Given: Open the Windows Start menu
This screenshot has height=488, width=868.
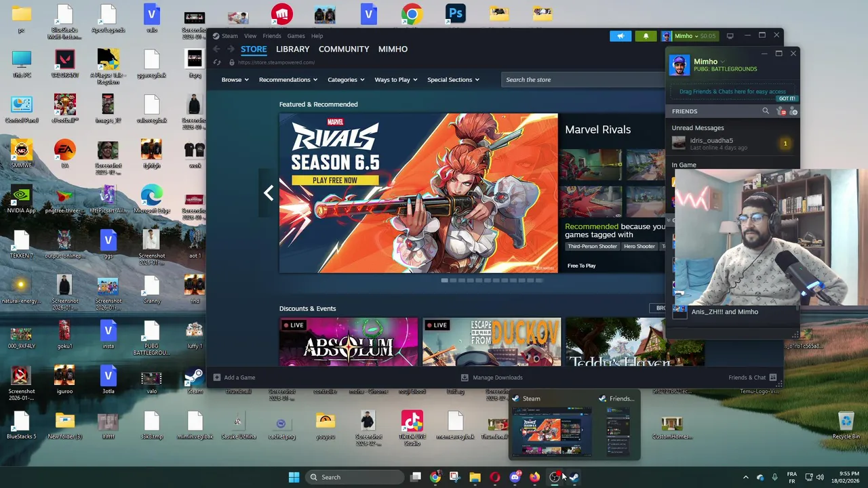Looking at the screenshot, I should coord(294,477).
